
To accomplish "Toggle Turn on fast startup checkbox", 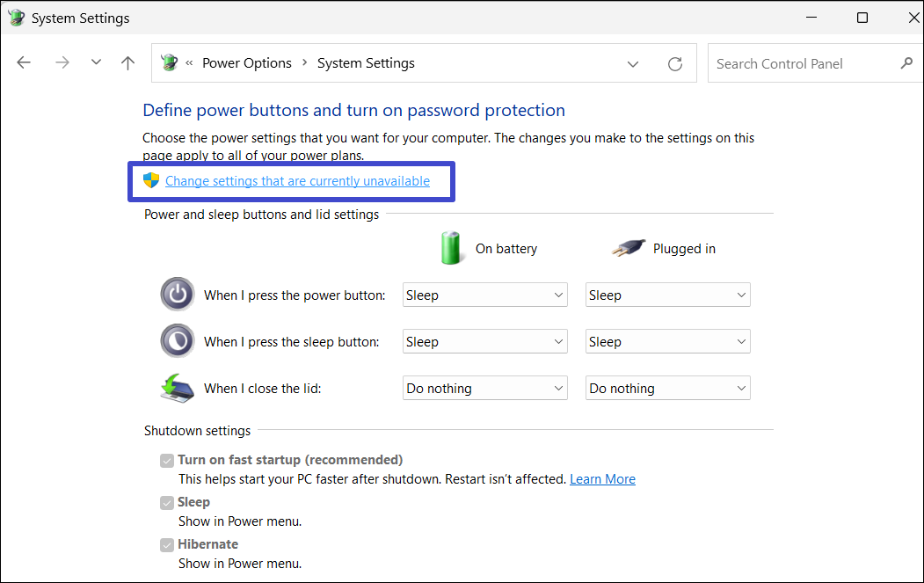I will 167,460.
